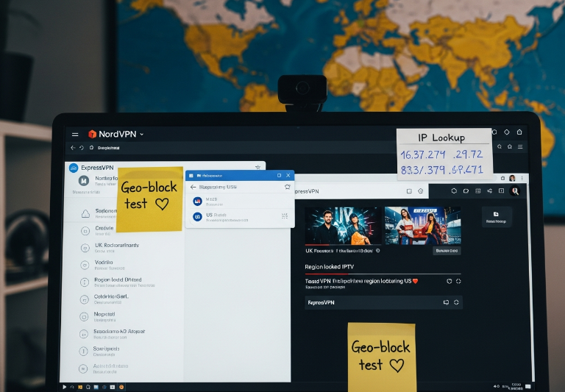565x392 pixels.
Task: Click the shield icon on Tiasrd VPN row
Action: 449,281
